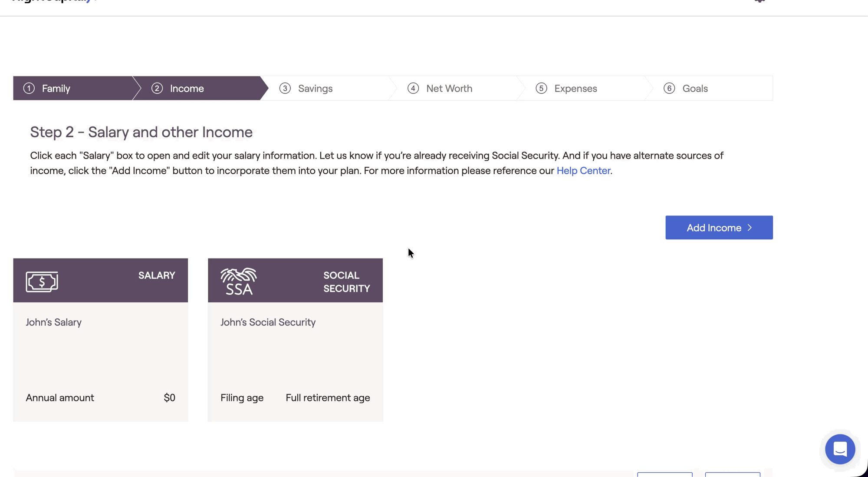Open John's Social Security card

click(295, 348)
